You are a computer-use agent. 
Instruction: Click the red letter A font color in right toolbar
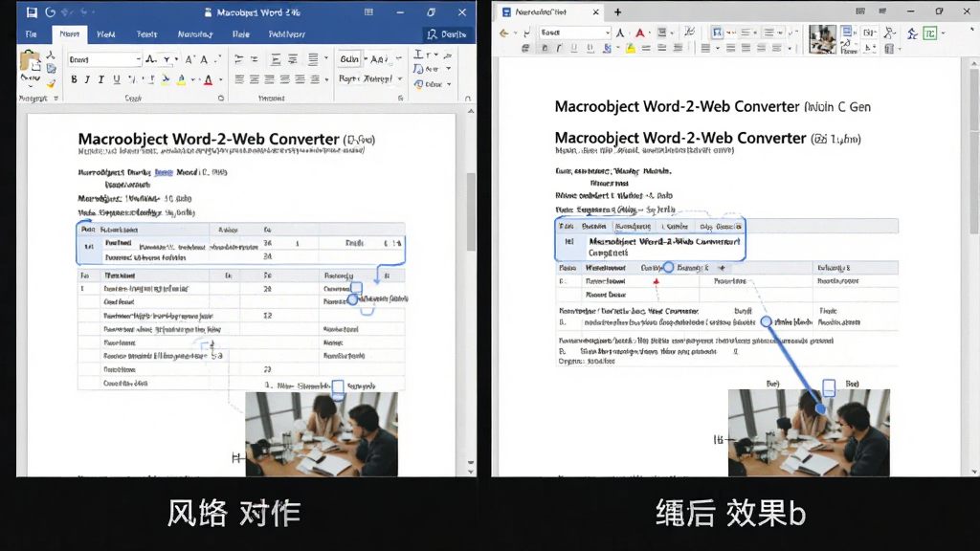pyautogui.click(x=639, y=33)
